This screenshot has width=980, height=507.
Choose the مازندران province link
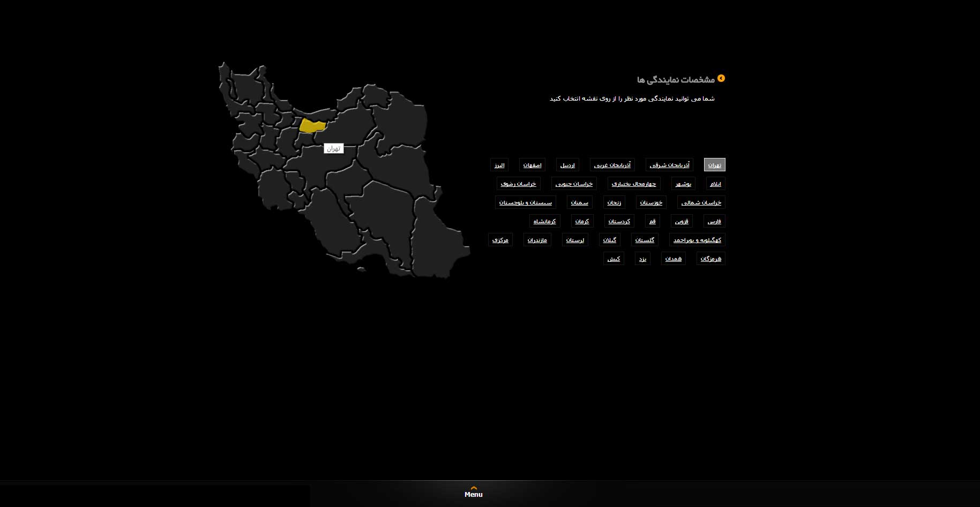(537, 240)
